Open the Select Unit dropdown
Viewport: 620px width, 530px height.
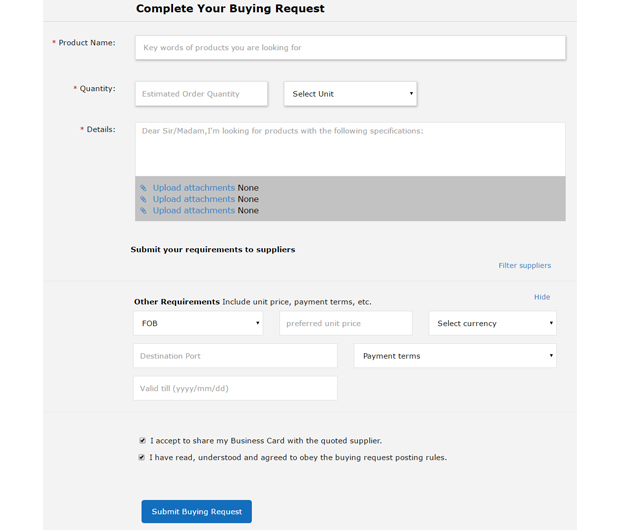pos(350,94)
